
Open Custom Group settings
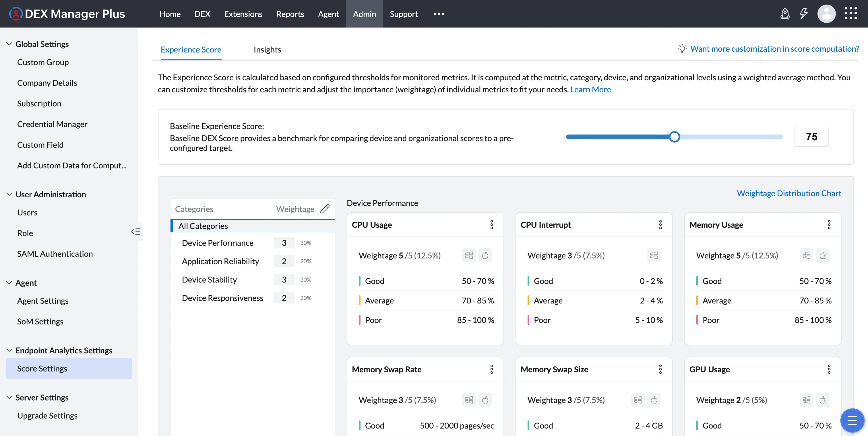[43, 62]
